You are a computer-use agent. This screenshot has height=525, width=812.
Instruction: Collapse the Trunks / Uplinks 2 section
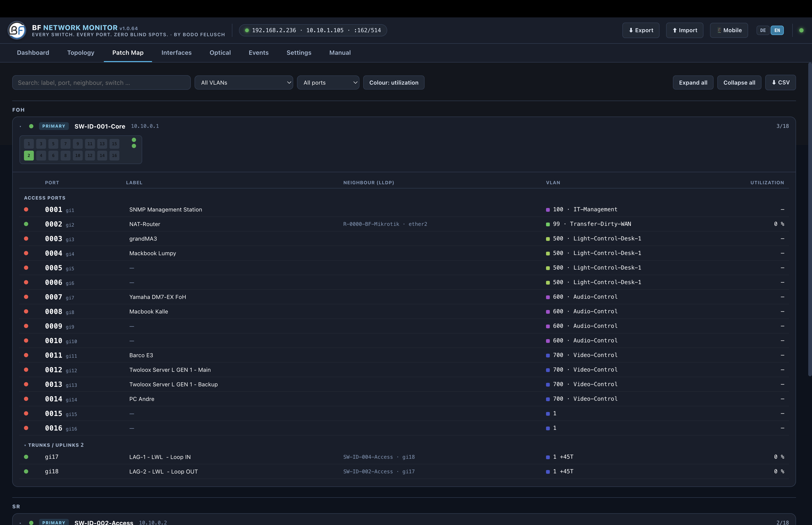click(54, 445)
